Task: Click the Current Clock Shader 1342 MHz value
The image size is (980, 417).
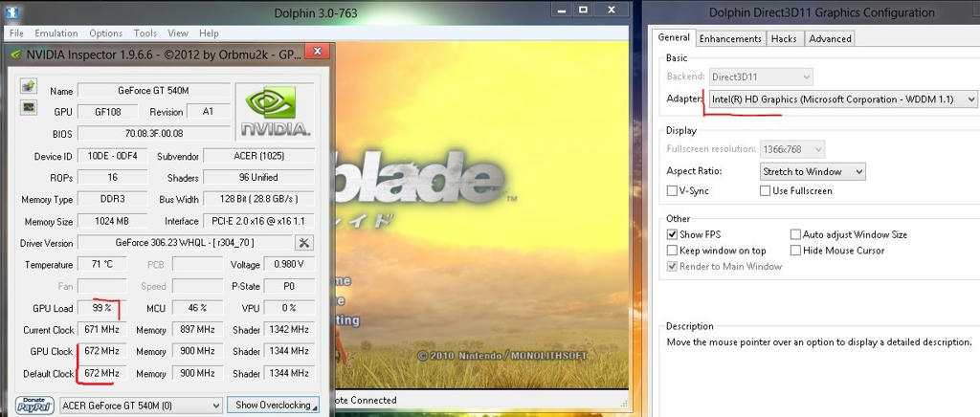Action: point(289,330)
